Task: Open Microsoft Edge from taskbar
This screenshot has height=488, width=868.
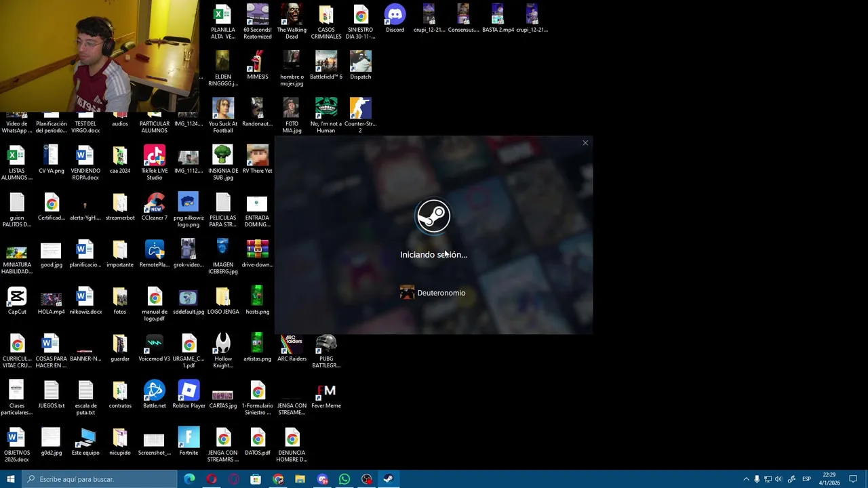Action: 189,479
